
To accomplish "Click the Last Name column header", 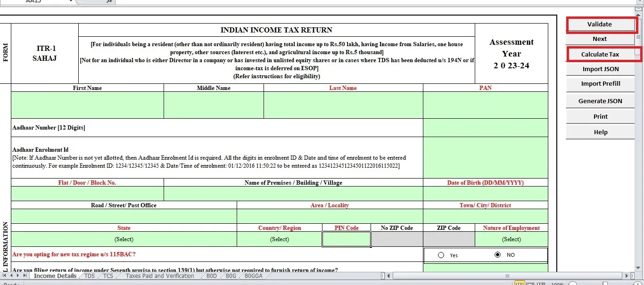I will [343, 88].
